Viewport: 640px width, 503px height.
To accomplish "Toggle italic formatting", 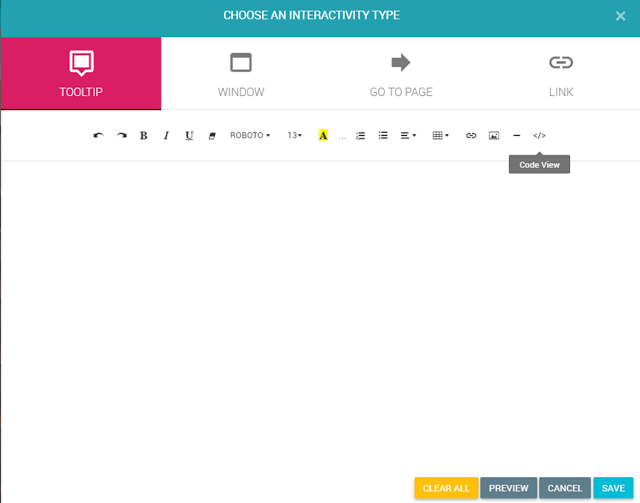I will click(166, 135).
